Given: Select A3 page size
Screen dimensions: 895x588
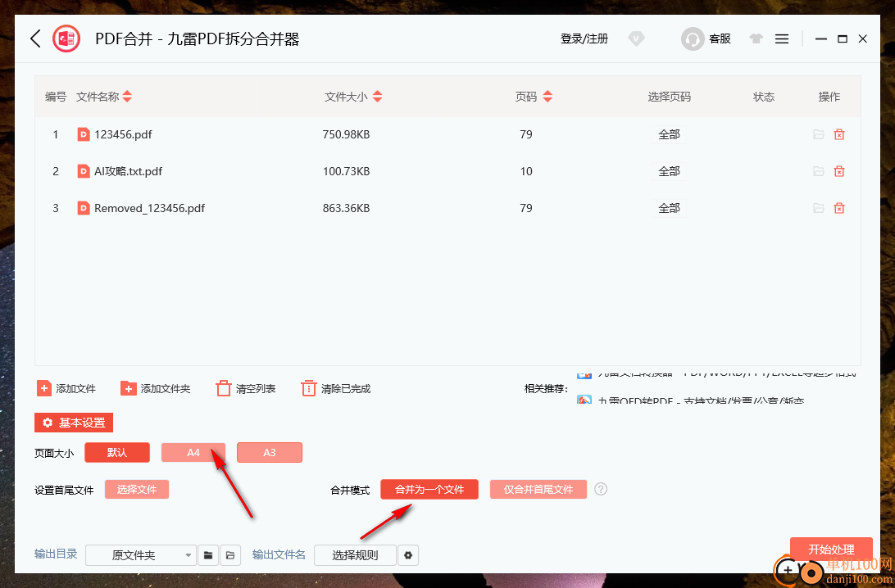Looking at the screenshot, I should click(270, 452).
